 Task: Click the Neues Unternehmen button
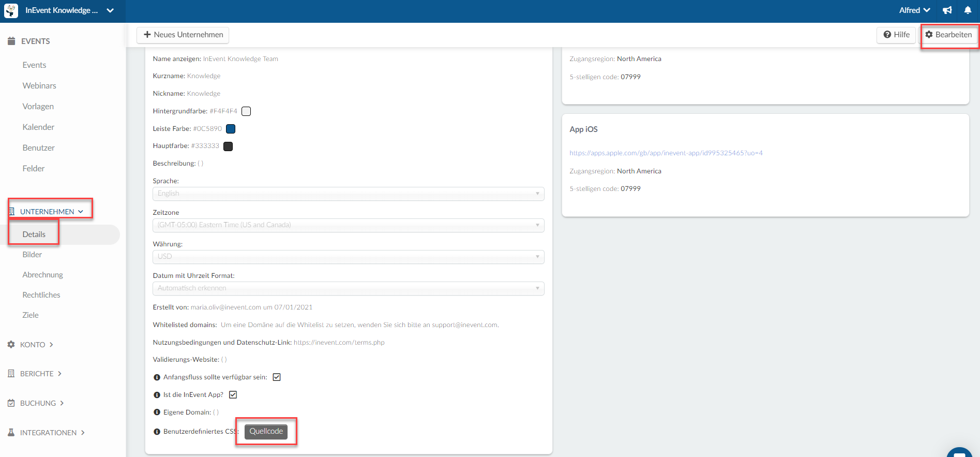pyautogui.click(x=183, y=35)
